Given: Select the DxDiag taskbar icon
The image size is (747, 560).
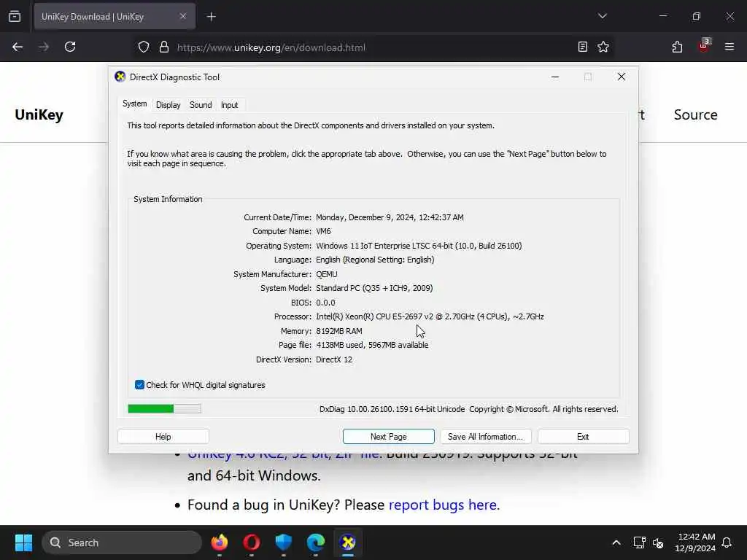Looking at the screenshot, I should pos(348,542).
